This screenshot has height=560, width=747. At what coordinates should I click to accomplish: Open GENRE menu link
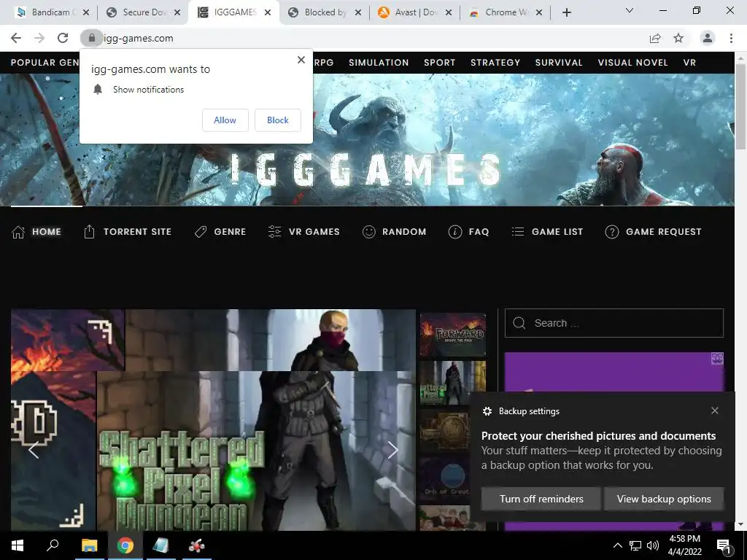[x=220, y=232]
